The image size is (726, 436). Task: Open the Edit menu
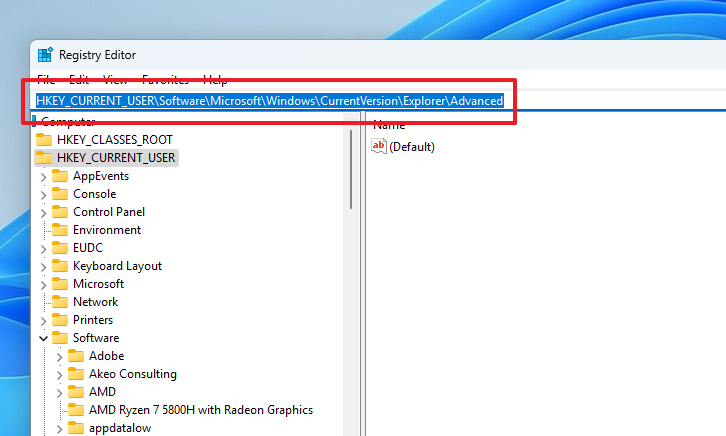point(79,80)
